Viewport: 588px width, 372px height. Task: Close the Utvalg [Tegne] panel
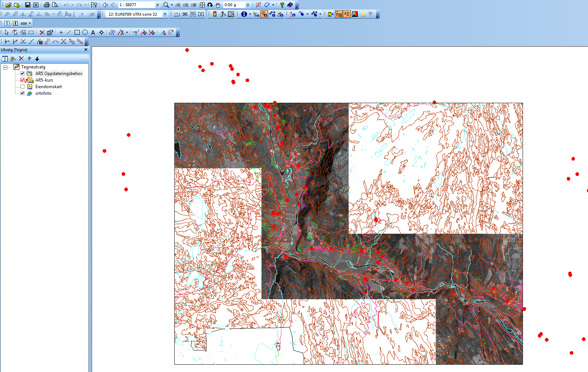[x=86, y=49]
